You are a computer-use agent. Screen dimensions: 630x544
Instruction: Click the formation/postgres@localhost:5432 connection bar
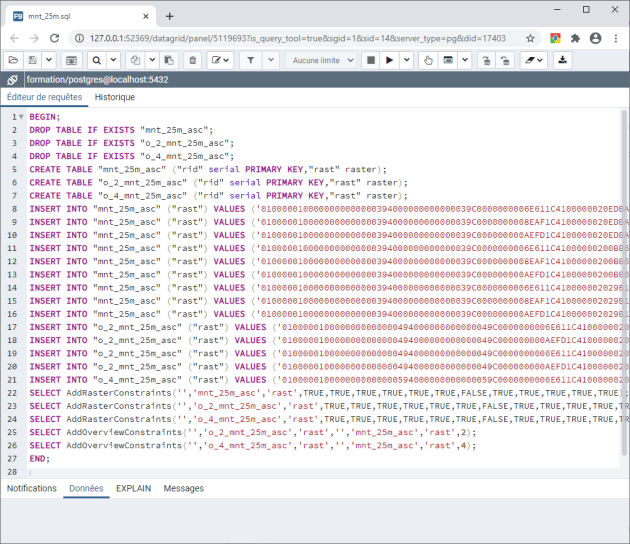click(x=326, y=80)
